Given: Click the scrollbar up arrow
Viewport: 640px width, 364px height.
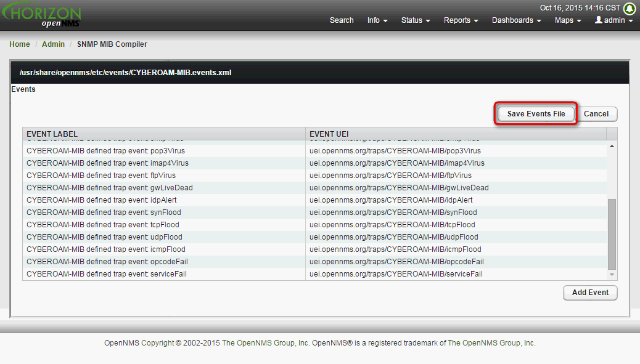Looking at the screenshot, I should click(612, 146).
